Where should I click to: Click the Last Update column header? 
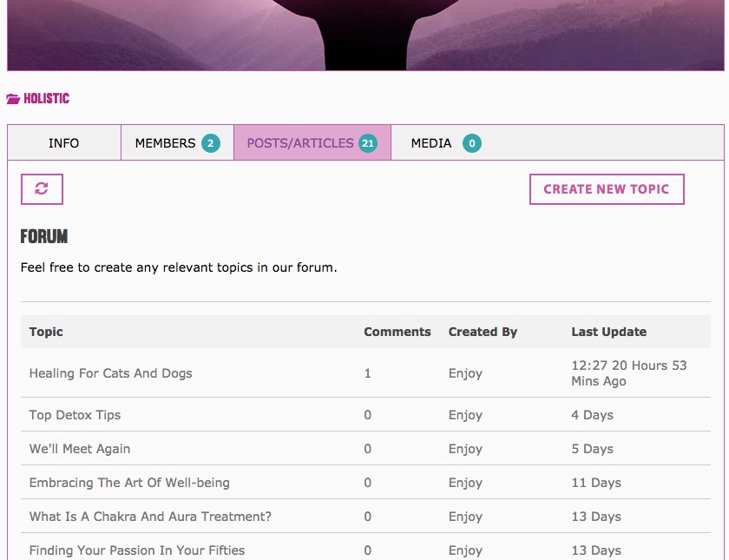[x=609, y=332]
